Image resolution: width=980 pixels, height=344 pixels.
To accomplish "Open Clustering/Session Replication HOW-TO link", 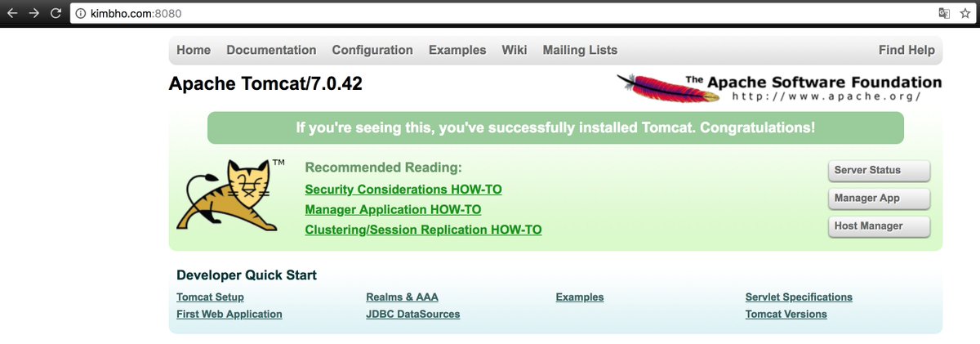I will click(x=423, y=230).
